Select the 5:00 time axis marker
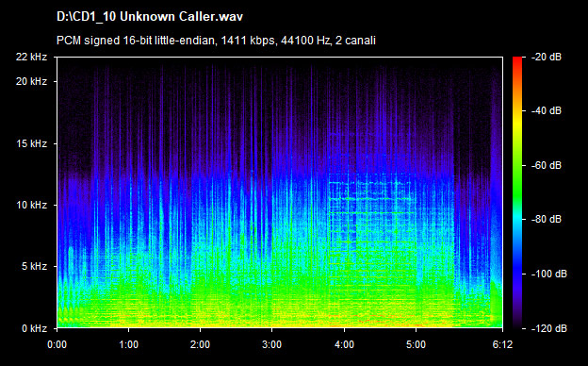Screen dimensions: 588x366 pyautogui.click(x=416, y=344)
